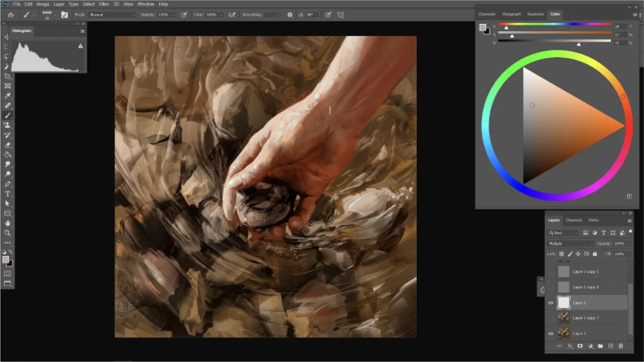This screenshot has width=644, height=362.
Task: Select the Eraser tool
Action: coord(7,145)
